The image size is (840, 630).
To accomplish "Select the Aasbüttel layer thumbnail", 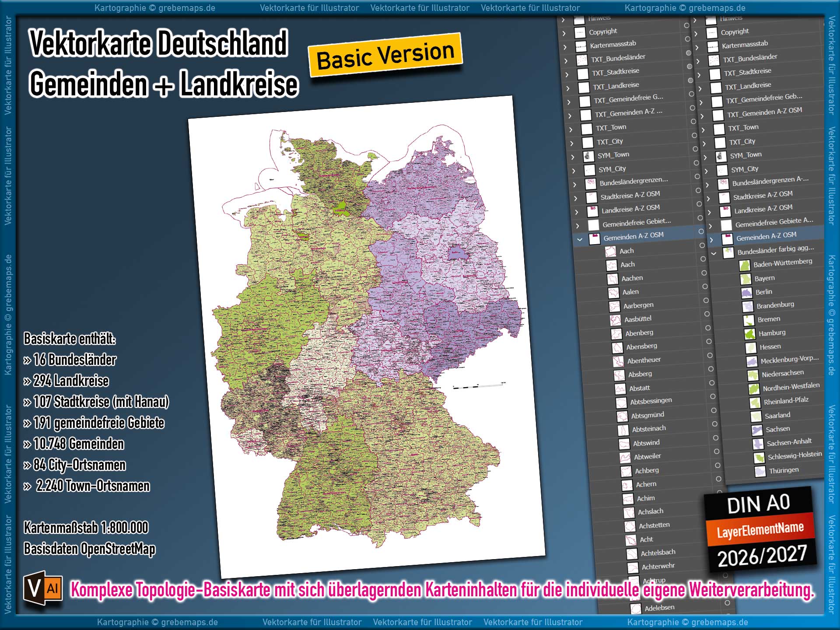I will (x=615, y=320).
